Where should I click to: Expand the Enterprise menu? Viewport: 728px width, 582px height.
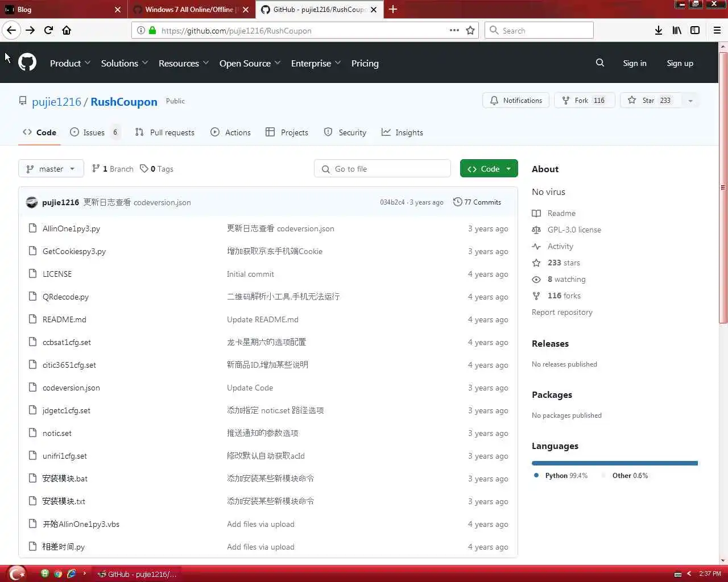[x=316, y=63]
